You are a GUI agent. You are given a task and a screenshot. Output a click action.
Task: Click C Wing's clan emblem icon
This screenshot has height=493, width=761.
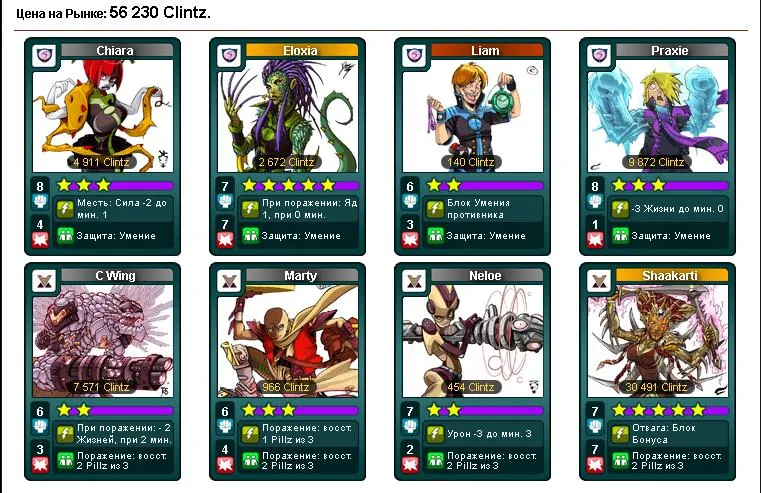coord(45,281)
